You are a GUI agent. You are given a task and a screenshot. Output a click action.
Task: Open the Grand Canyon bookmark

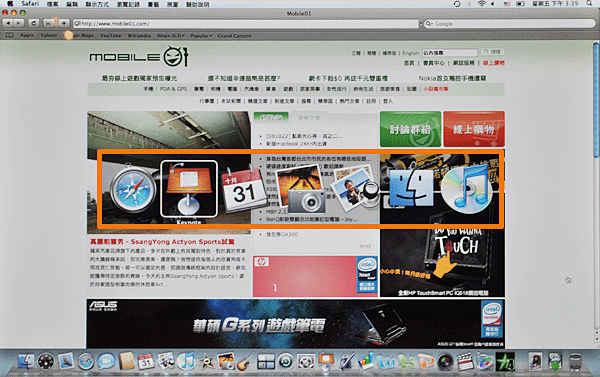click(x=234, y=36)
